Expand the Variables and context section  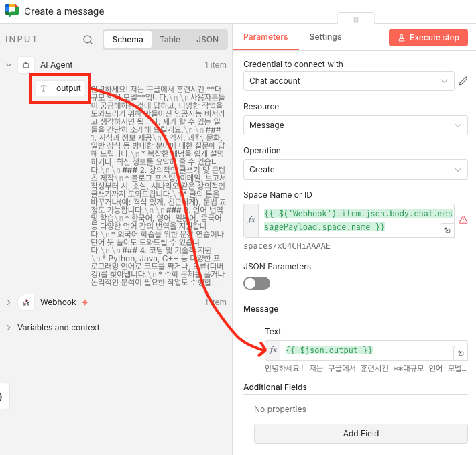[9, 328]
